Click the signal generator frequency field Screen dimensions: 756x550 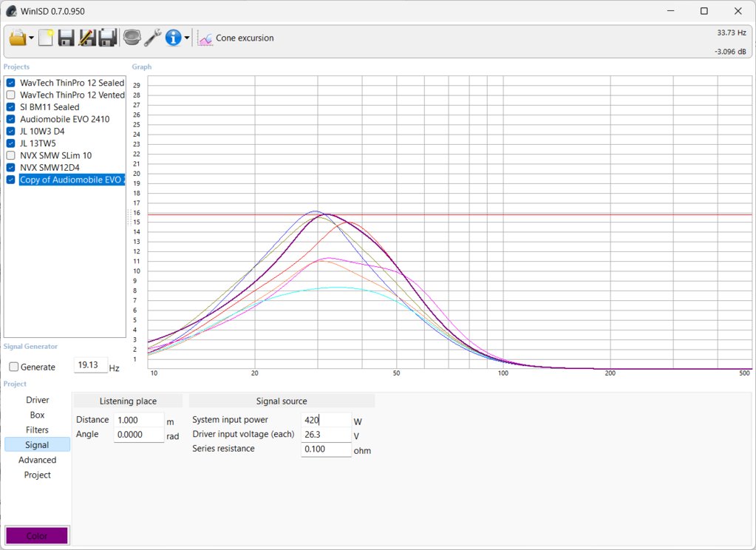[90, 365]
